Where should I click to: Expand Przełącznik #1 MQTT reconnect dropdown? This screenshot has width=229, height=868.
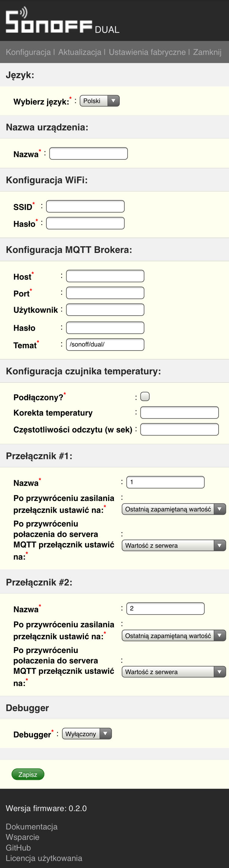173,546
